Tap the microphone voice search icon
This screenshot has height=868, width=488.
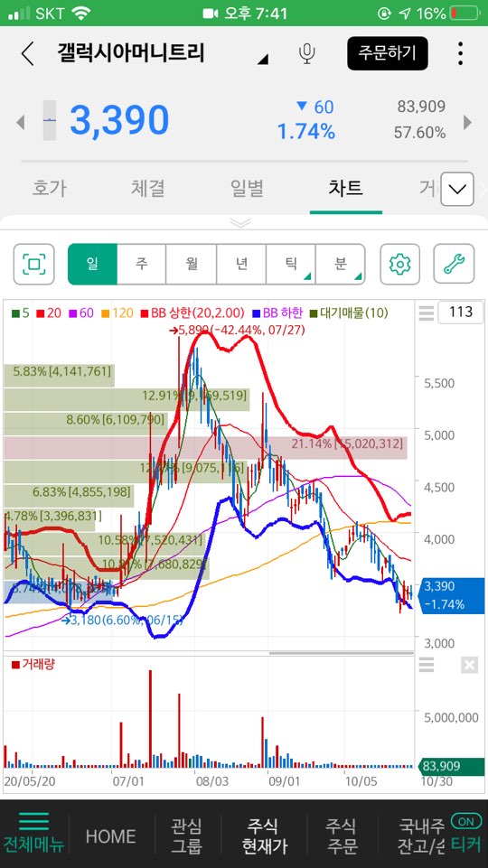306,53
